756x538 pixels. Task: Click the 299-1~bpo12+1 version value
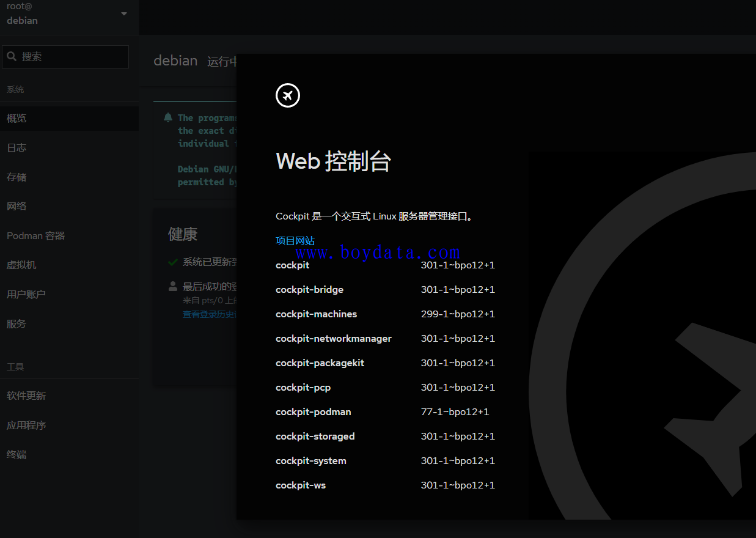[458, 314]
